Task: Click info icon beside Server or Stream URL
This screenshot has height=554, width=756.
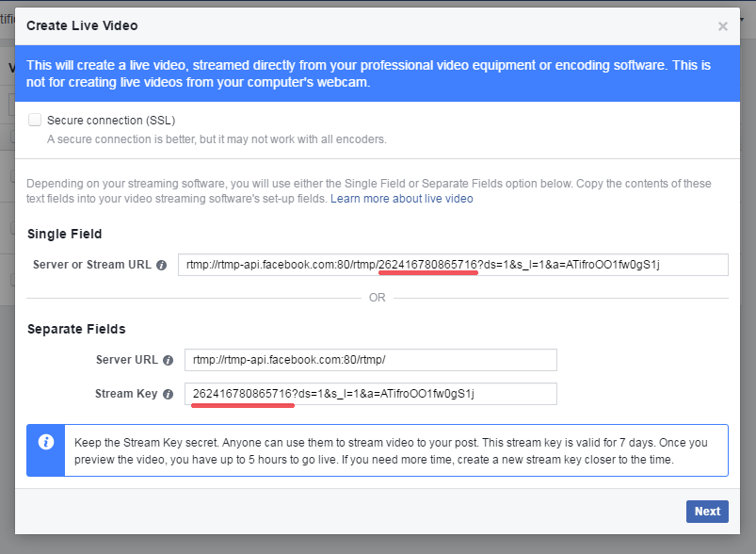Action: click(x=162, y=265)
